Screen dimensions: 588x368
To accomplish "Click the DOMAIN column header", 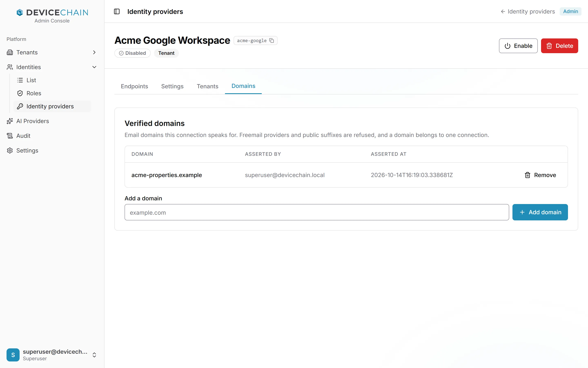I will pyautogui.click(x=142, y=154).
